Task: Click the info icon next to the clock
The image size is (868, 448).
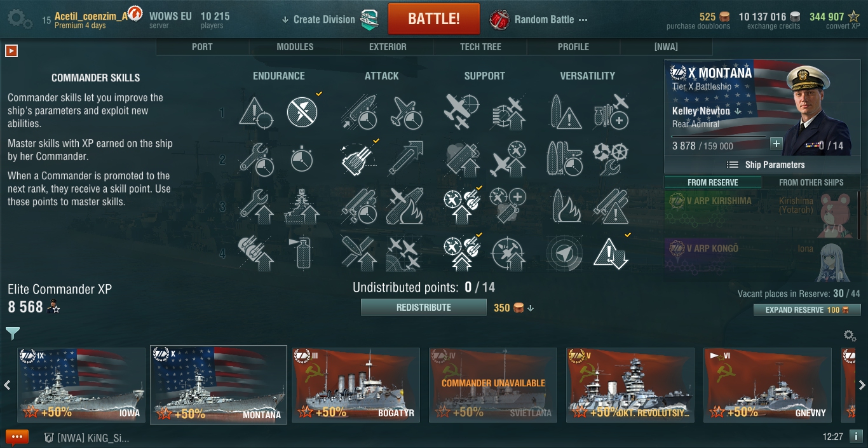Action: (x=855, y=437)
